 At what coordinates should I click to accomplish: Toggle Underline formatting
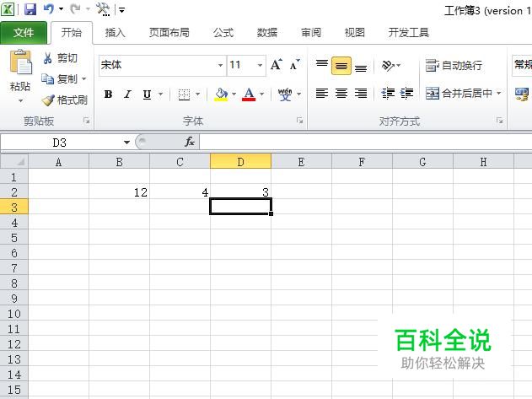147,94
